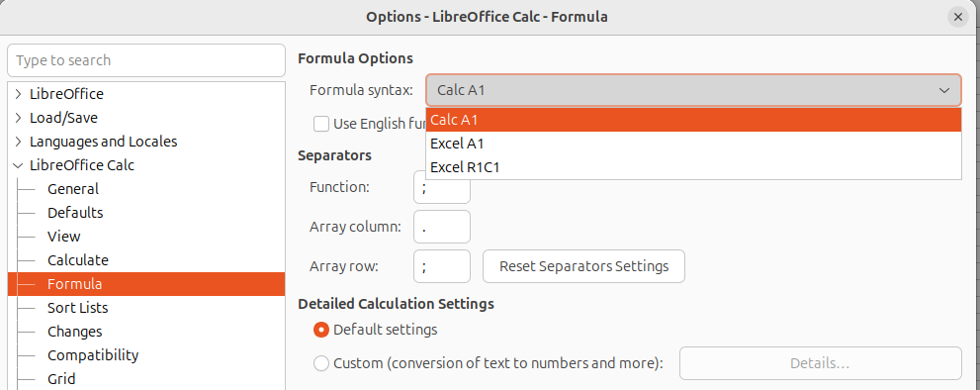Choose Excel A1 from syntax list
Viewport: 980px width, 390px height.
click(693, 144)
